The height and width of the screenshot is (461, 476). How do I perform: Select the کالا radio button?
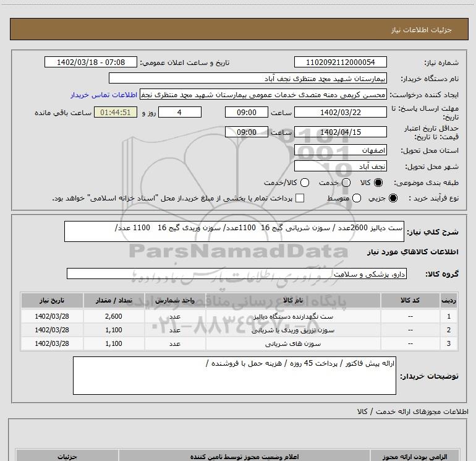378,183
